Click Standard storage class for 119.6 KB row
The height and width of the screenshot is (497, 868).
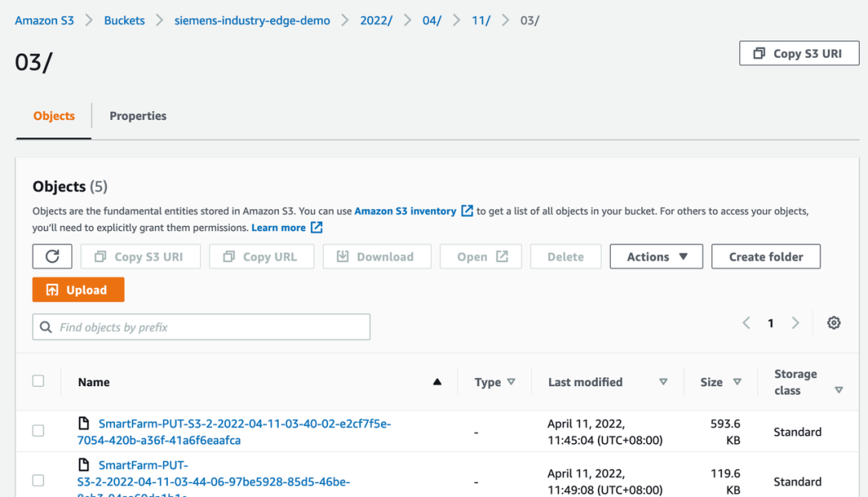pyautogui.click(x=798, y=482)
